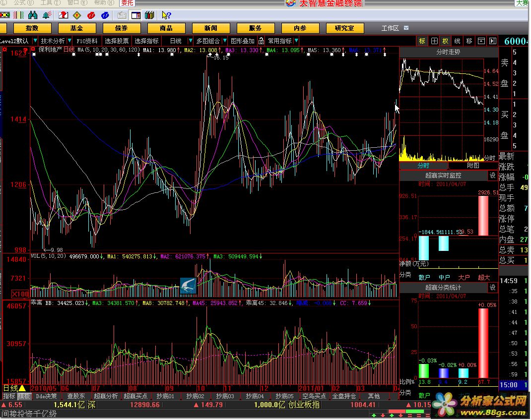Image resolution: width=531 pixels, height=420 pixels.
Task: Click the 新闻 yellow button
Action: click(x=211, y=28)
